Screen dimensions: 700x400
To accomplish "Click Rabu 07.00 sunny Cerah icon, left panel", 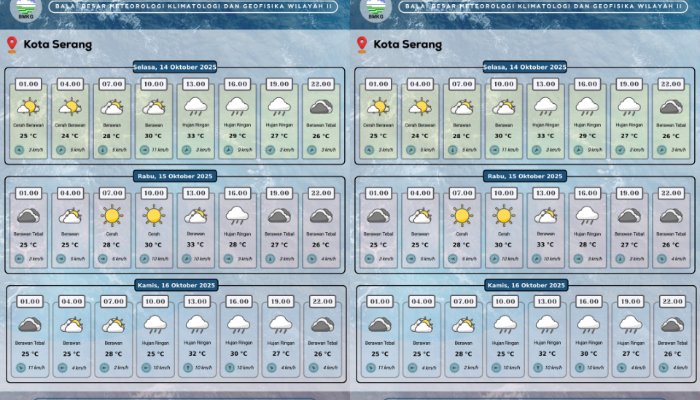I will pos(112,215).
